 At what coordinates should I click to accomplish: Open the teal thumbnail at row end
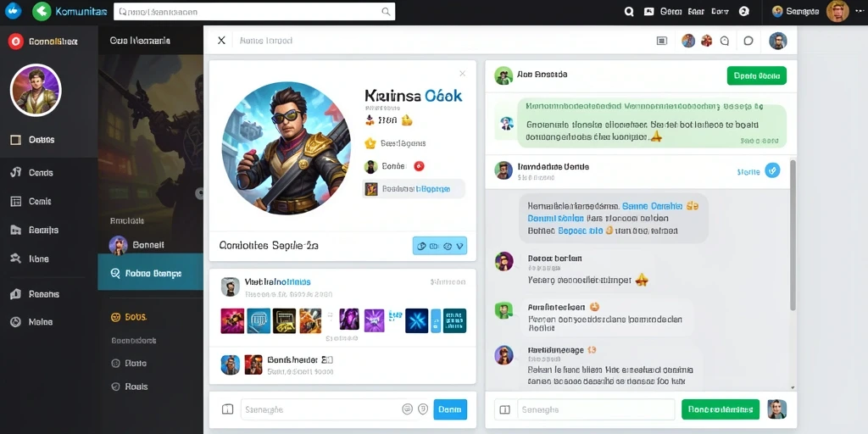(x=455, y=321)
